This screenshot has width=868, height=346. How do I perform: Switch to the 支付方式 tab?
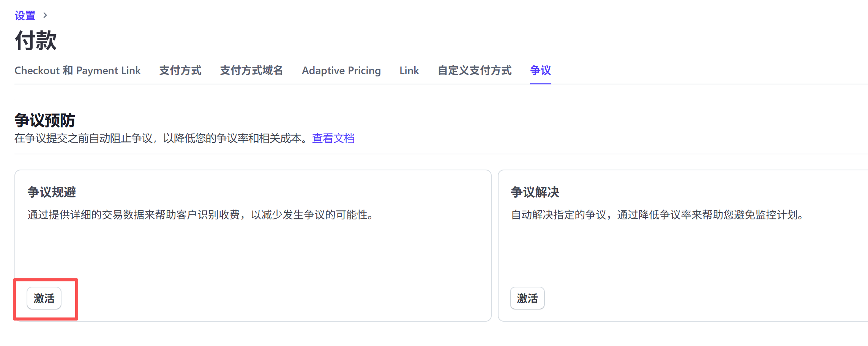tap(180, 71)
